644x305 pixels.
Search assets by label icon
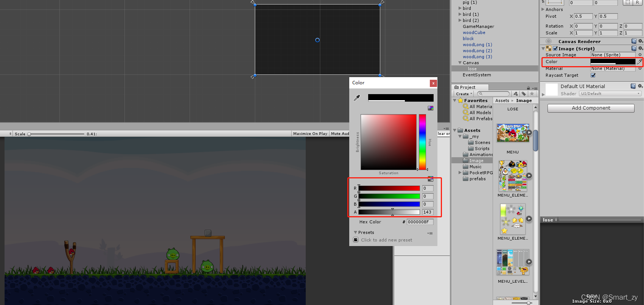524,94
